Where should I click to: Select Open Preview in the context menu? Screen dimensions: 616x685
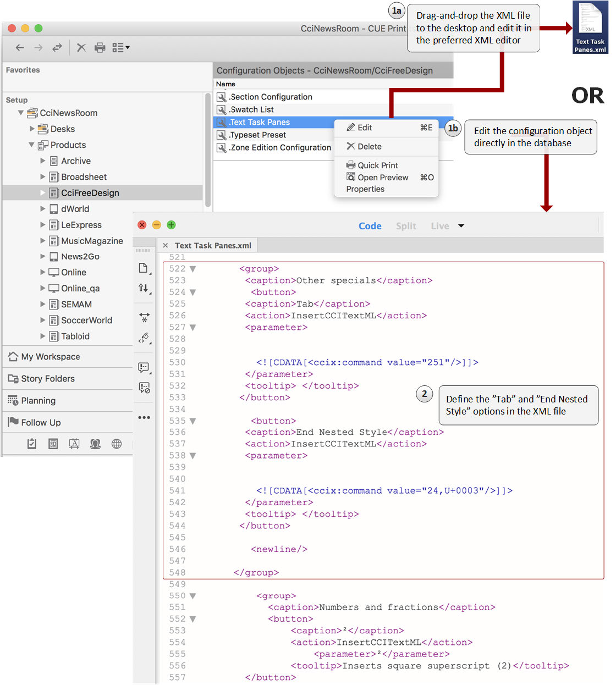pyautogui.click(x=383, y=178)
